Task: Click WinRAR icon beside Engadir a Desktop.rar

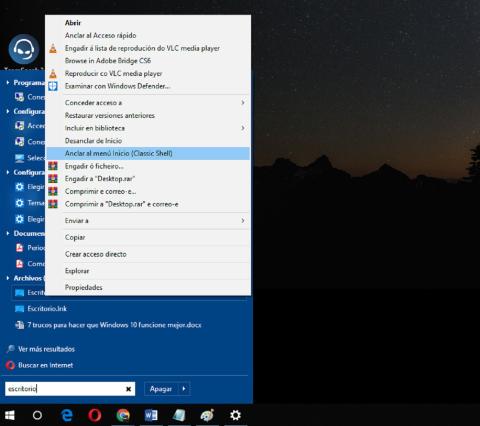Action: (53, 178)
